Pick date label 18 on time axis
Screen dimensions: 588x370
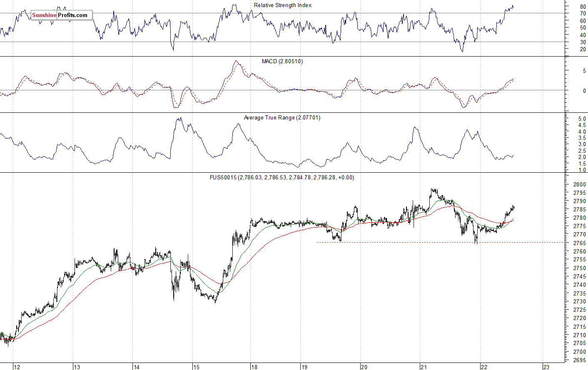pyautogui.click(x=254, y=367)
